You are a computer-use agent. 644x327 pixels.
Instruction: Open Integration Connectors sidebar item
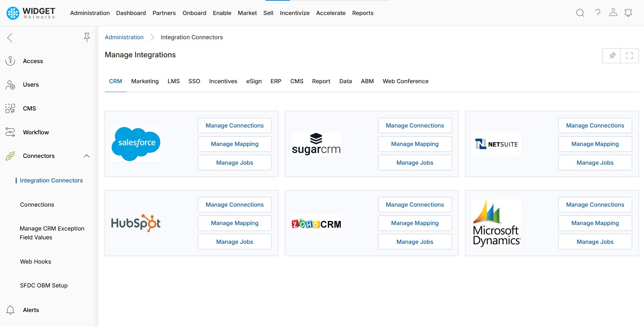[x=51, y=180]
